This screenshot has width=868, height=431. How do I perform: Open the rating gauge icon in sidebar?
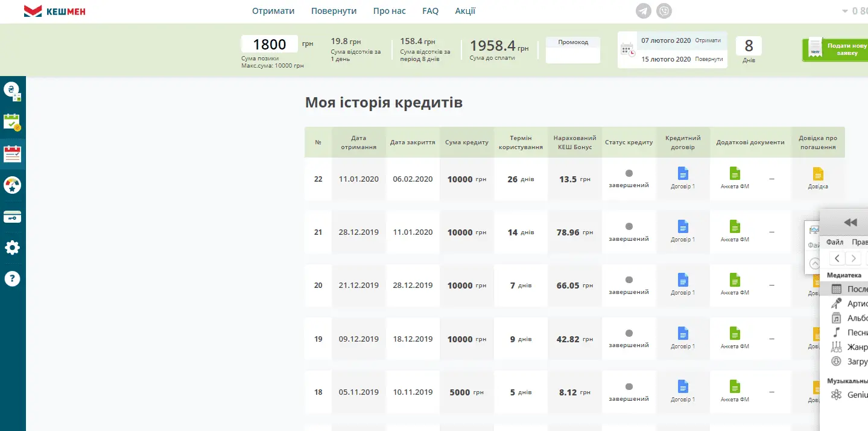pos(12,185)
